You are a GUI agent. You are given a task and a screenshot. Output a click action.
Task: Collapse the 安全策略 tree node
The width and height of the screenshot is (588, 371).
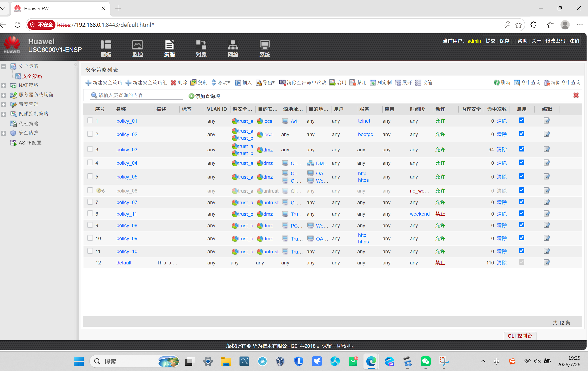point(4,67)
